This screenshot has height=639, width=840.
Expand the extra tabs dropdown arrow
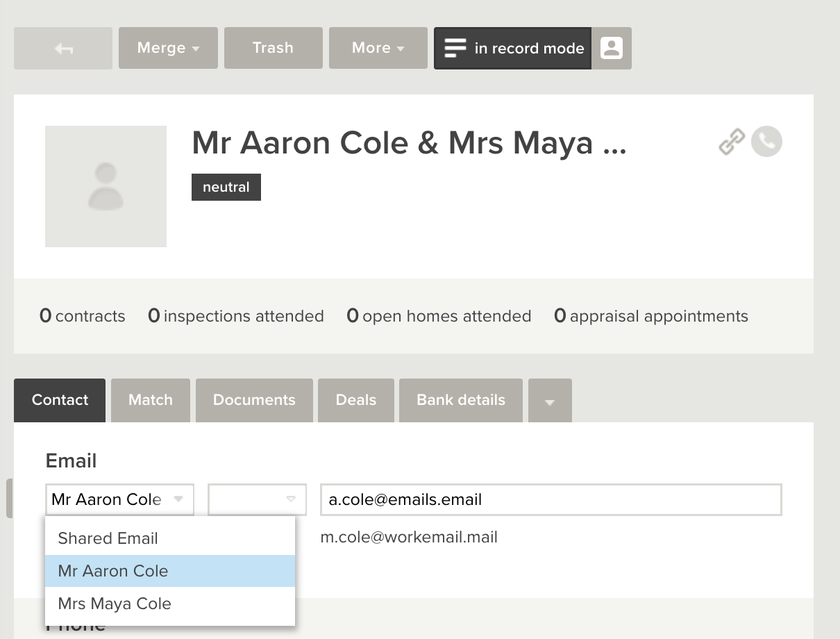coord(550,401)
